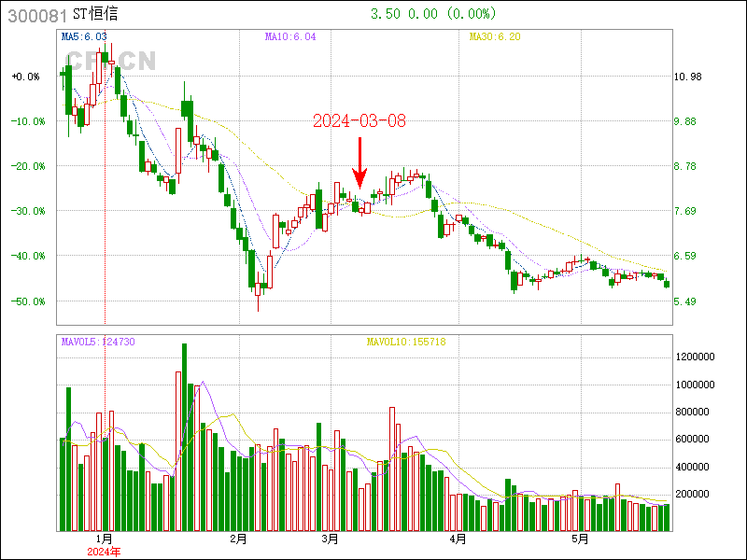Click the 2024-03-08 date annotation
Screen dimensions: 747x560
tap(359, 121)
